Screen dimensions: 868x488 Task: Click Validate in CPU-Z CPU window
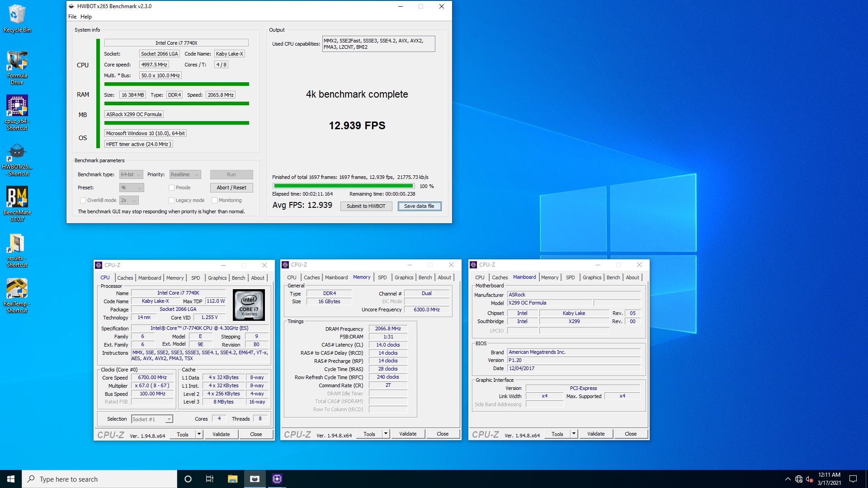(221, 434)
